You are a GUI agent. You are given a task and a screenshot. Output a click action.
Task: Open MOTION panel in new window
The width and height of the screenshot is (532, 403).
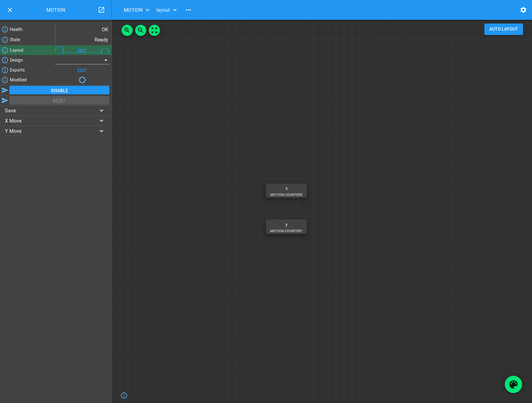[101, 10]
